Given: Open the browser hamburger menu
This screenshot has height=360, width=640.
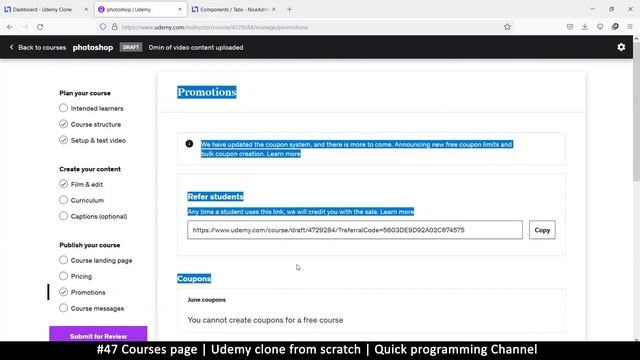Looking at the screenshot, I should (x=630, y=27).
